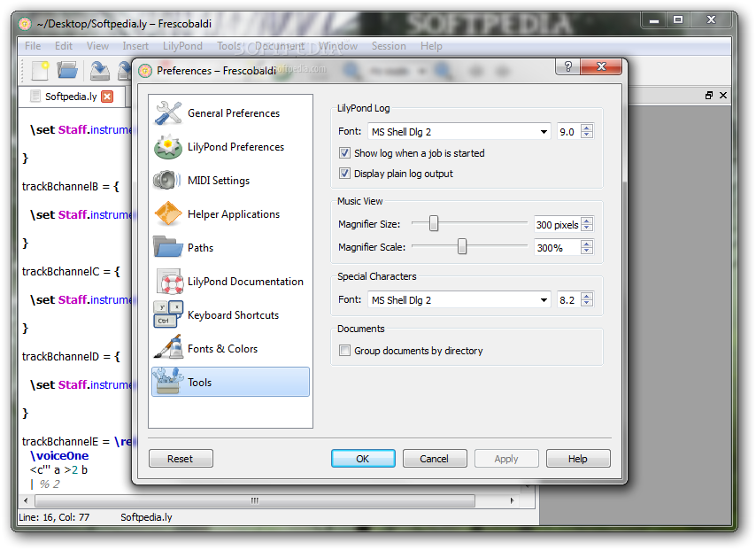
Task: Open Paths folder icon
Action: coord(168,246)
